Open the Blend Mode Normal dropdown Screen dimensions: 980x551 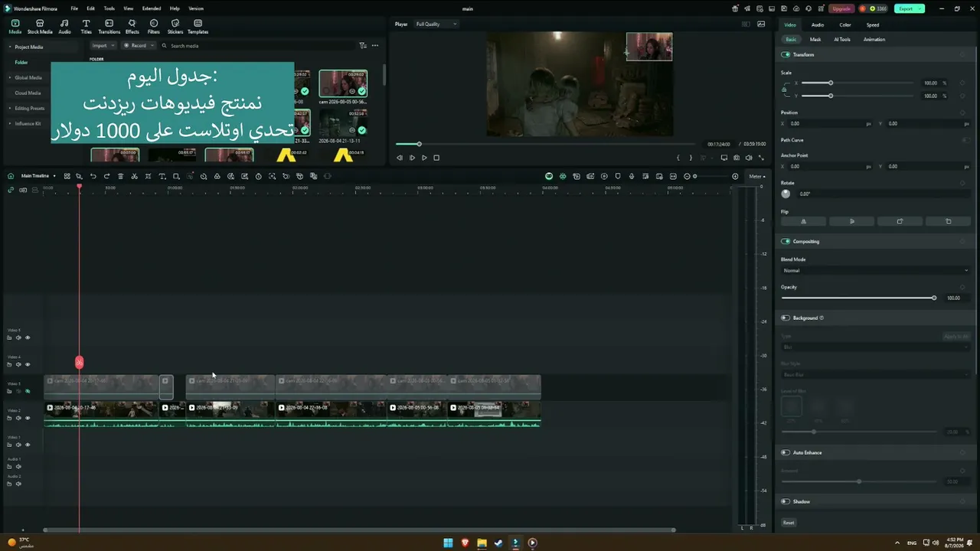tap(874, 271)
